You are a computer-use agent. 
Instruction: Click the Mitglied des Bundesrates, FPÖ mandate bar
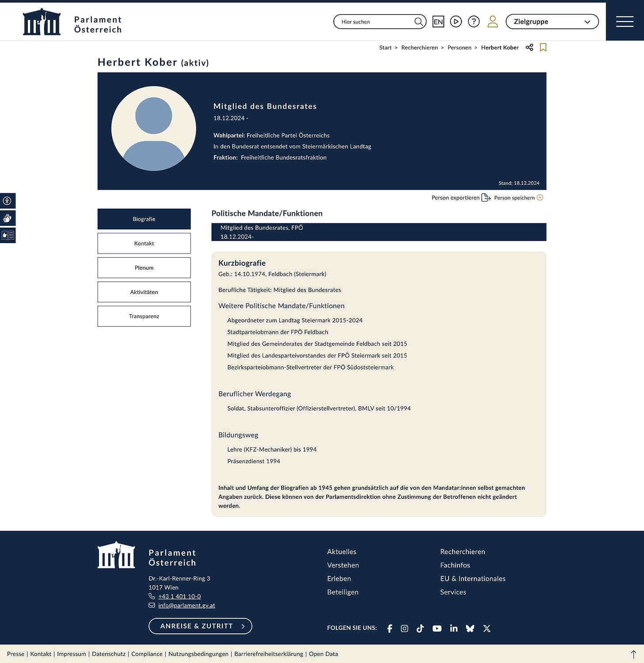pyautogui.click(x=379, y=232)
